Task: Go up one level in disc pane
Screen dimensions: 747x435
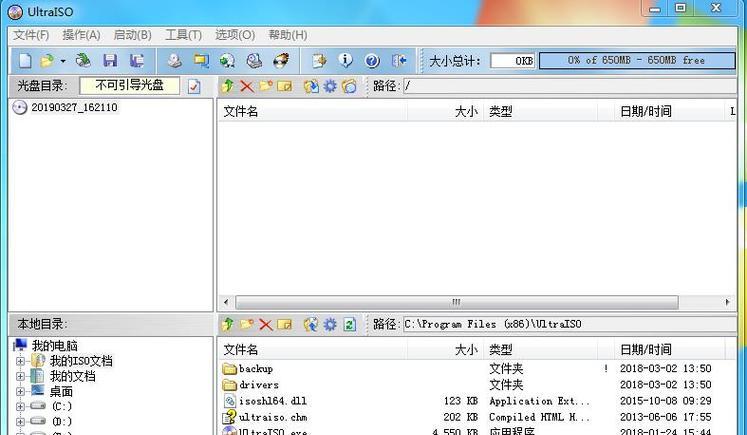Action: click(228, 86)
